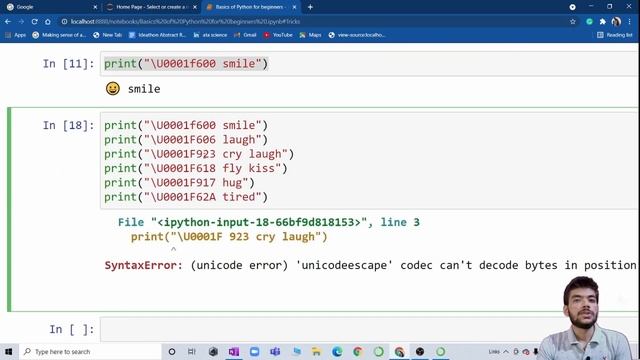This screenshot has width=640, height=360.
Task: Close the Google tab
Action: [95, 7]
